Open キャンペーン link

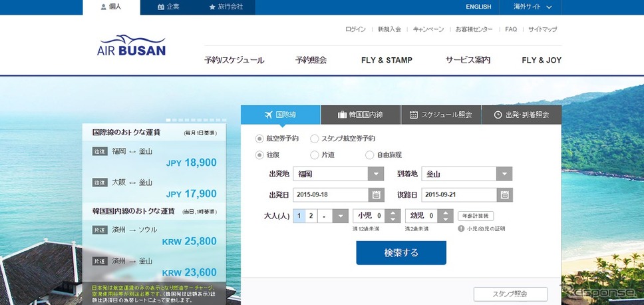pyautogui.click(x=428, y=29)
